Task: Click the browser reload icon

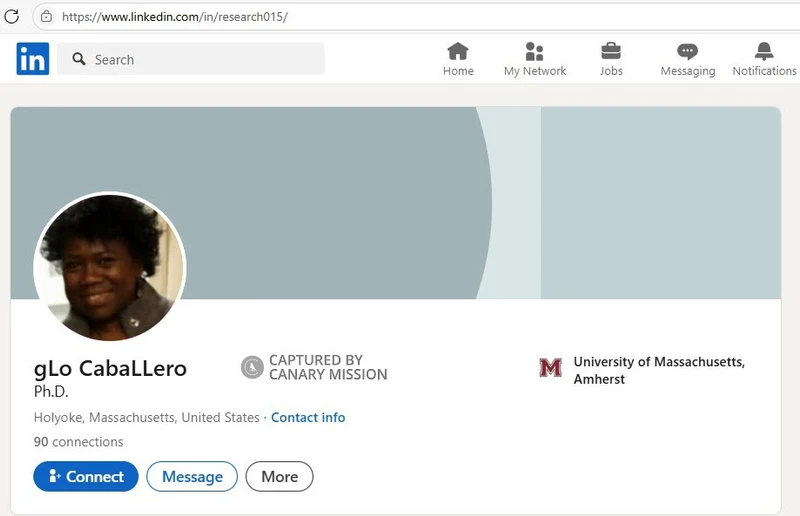Action: [12, 16]
